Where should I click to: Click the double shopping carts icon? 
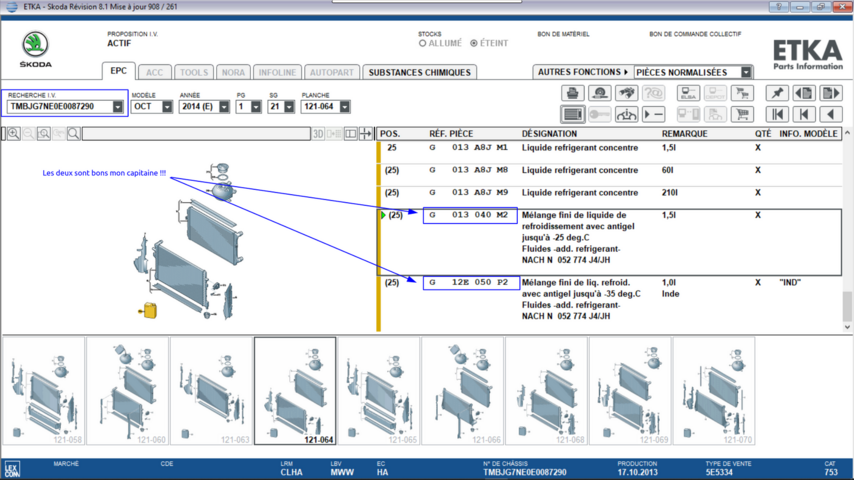pyautogui.click(x=742, y=93)
